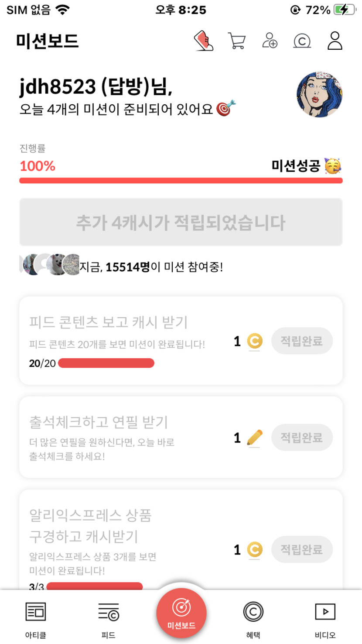This screenshot has width=362, height=644.
Task: Tap the user avatar picture
Action: point(319,95)
